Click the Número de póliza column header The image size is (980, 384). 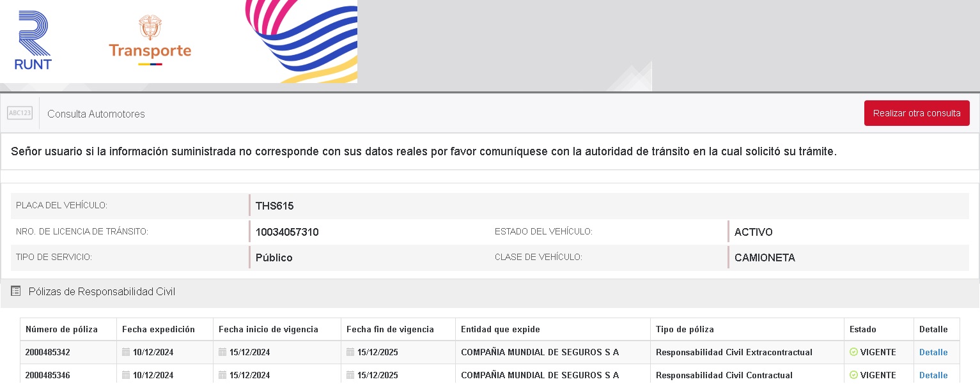[61, 330]
